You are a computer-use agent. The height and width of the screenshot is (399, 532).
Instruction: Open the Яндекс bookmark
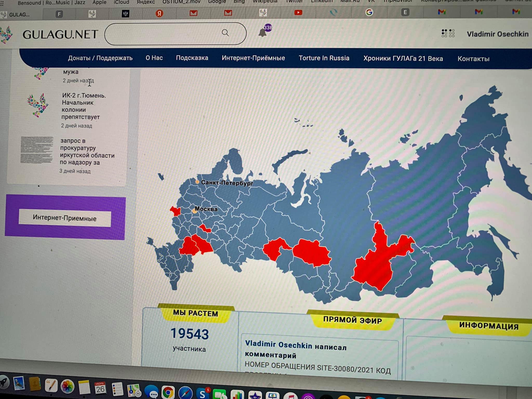[146, 2]
